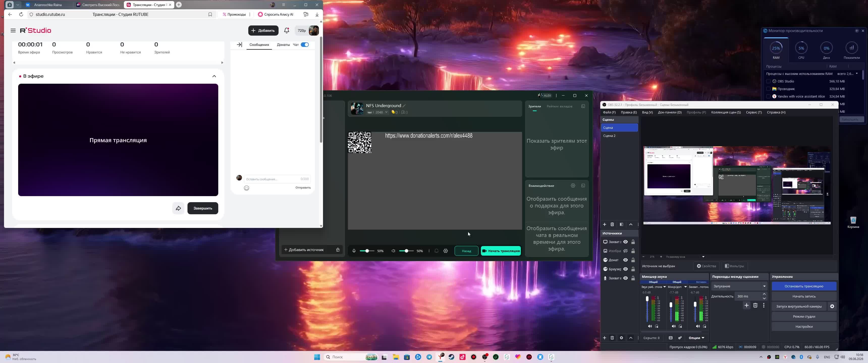Pop out the Зрители panel
The width and height of the screenshot is (868, 363).
click(x=583, y=106)
